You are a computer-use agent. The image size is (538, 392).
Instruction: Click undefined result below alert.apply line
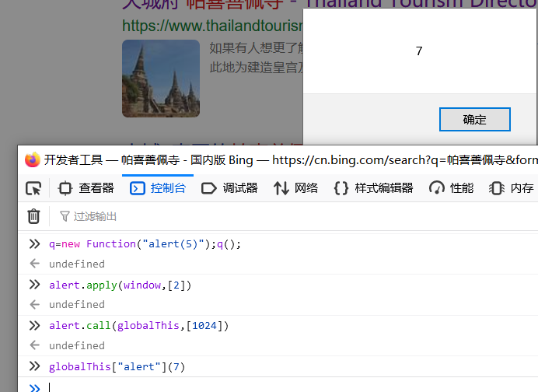pos(77,304)
